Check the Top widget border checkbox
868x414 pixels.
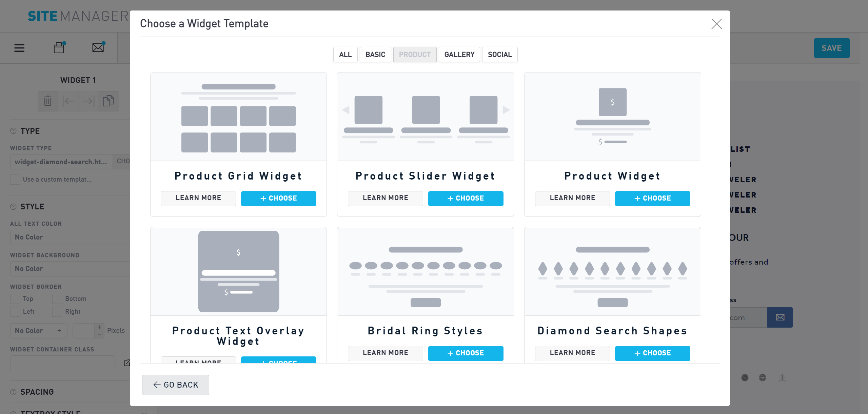coord(15,298)
